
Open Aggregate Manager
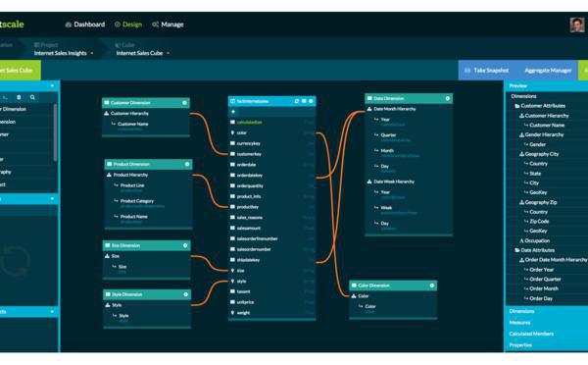point(548,71)
